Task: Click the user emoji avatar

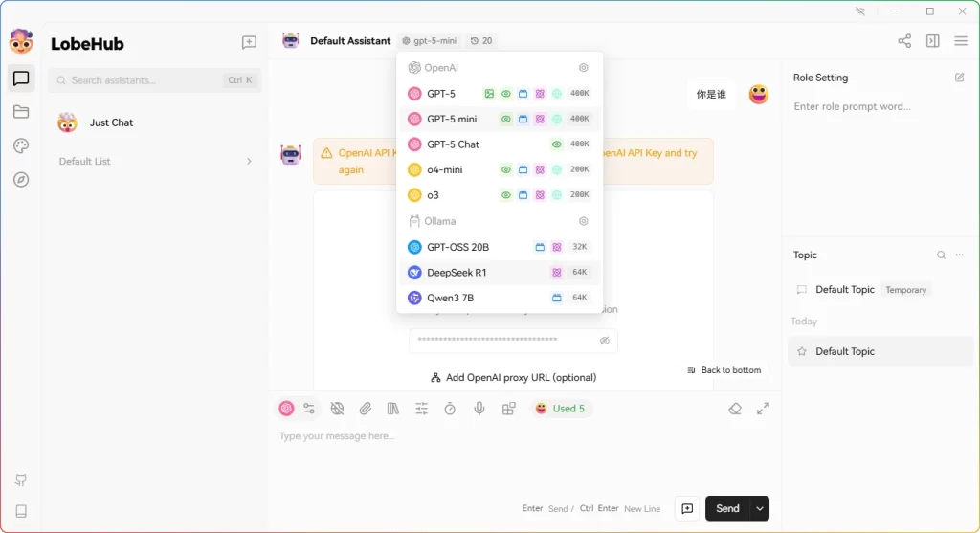Action: click(x=758, y=95)
